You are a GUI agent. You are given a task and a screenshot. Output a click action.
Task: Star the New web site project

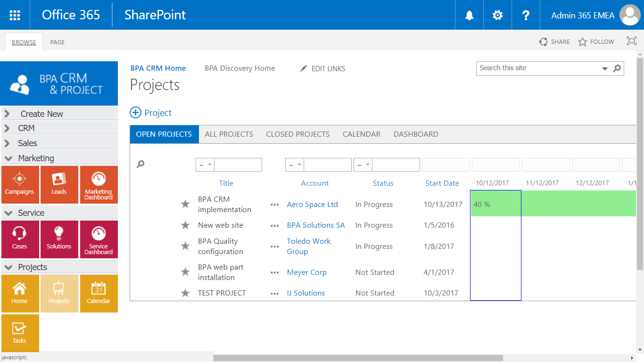[186, 225]
